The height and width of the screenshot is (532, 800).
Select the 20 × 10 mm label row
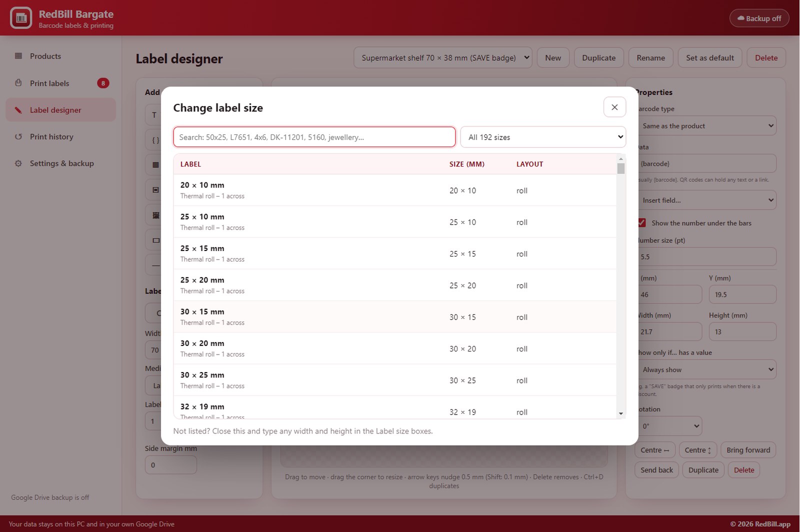(395, 190)
